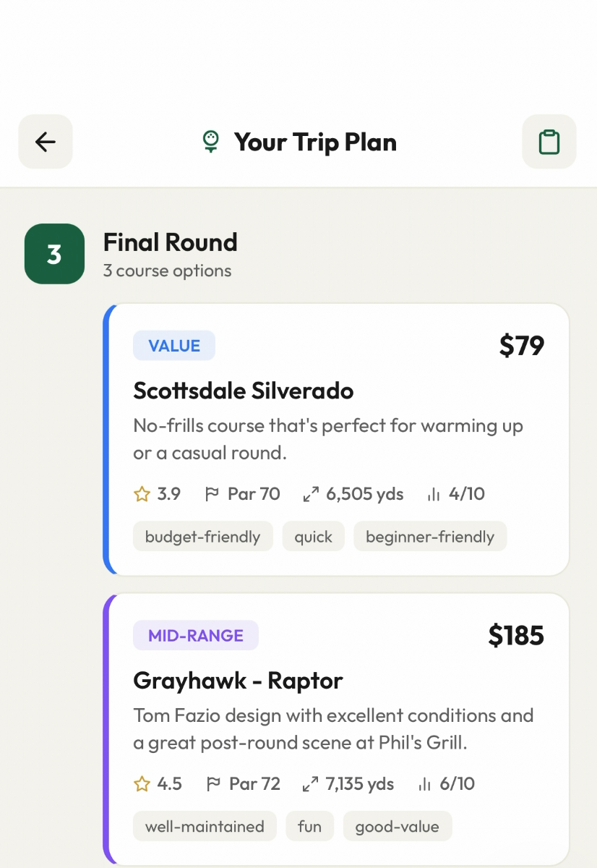Click the difficulty bars icon beside 4/10
This screenshot has width=597, height=868.
click(434, 495)
